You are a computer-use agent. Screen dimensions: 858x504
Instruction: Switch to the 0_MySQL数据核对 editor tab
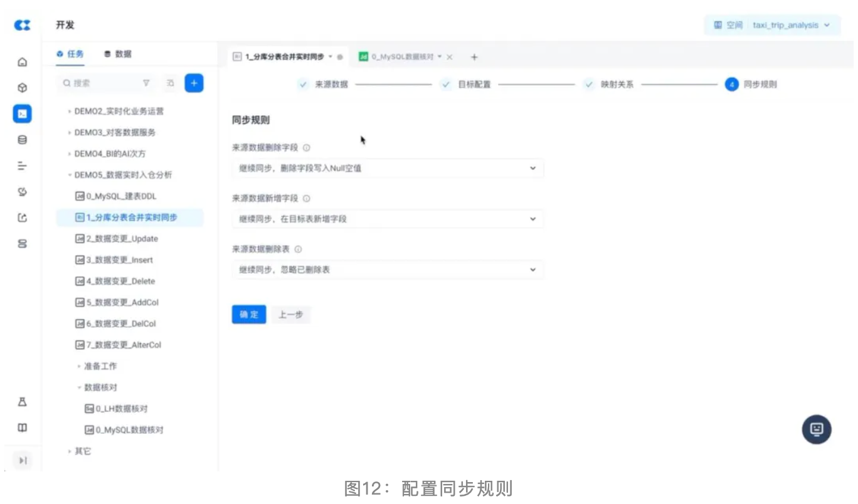pos(401,57)
